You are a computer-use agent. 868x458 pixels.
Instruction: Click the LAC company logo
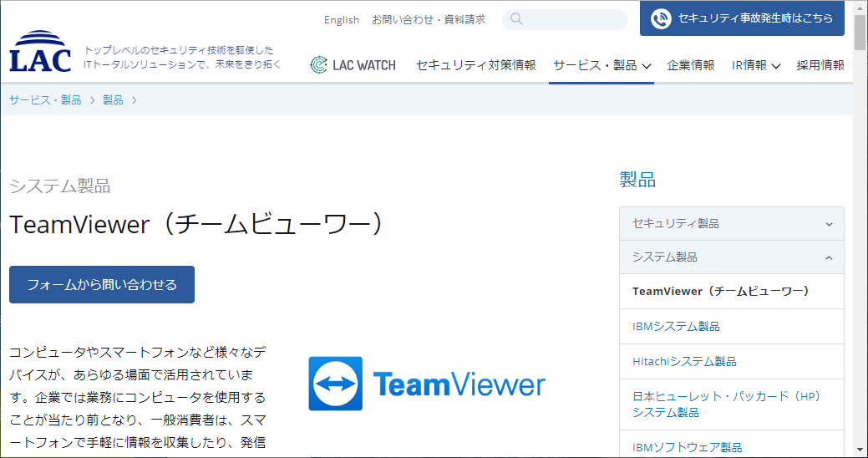pos(40,51)
